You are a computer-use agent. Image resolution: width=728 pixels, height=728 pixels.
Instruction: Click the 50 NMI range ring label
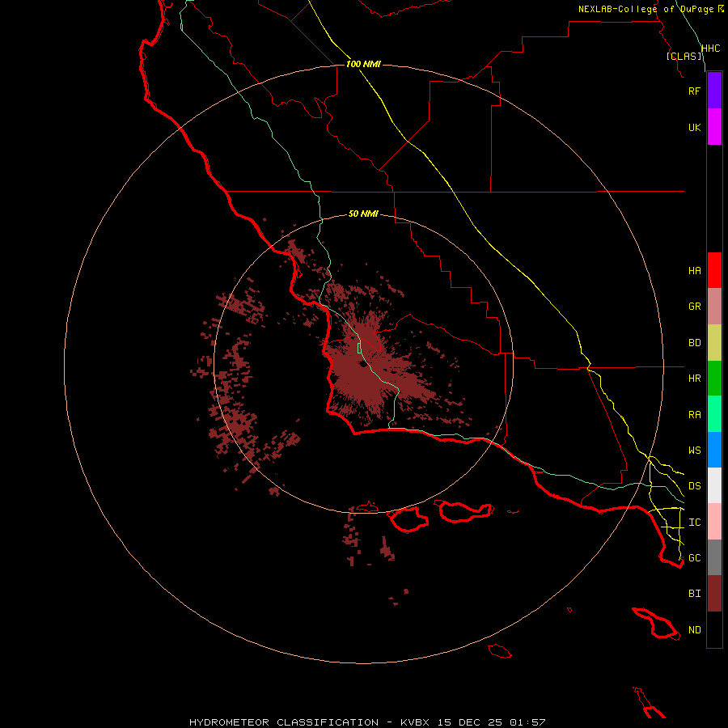point(363,214)
